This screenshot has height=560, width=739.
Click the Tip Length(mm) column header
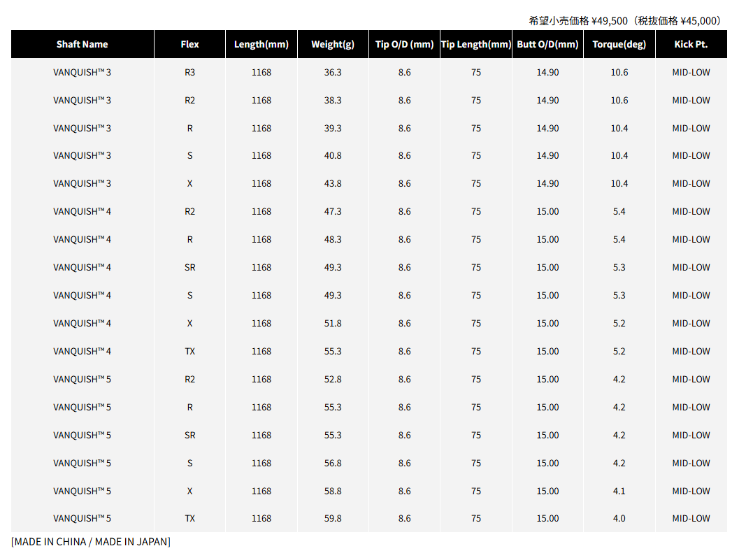[x=476, y=44]
